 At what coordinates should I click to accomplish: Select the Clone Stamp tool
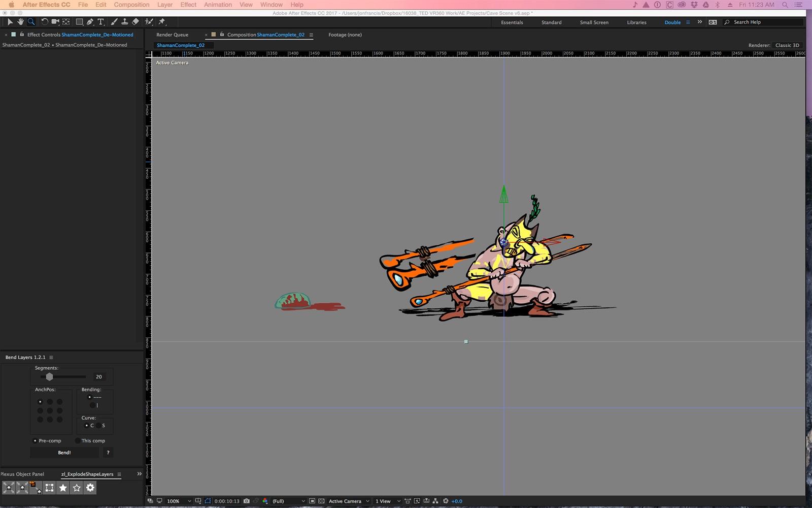(125, 22)
